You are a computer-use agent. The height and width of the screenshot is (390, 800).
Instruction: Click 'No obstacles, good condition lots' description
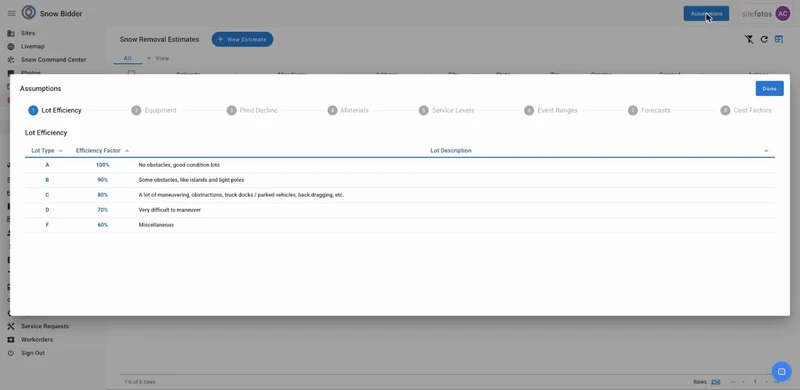click(x=179, y=165)
